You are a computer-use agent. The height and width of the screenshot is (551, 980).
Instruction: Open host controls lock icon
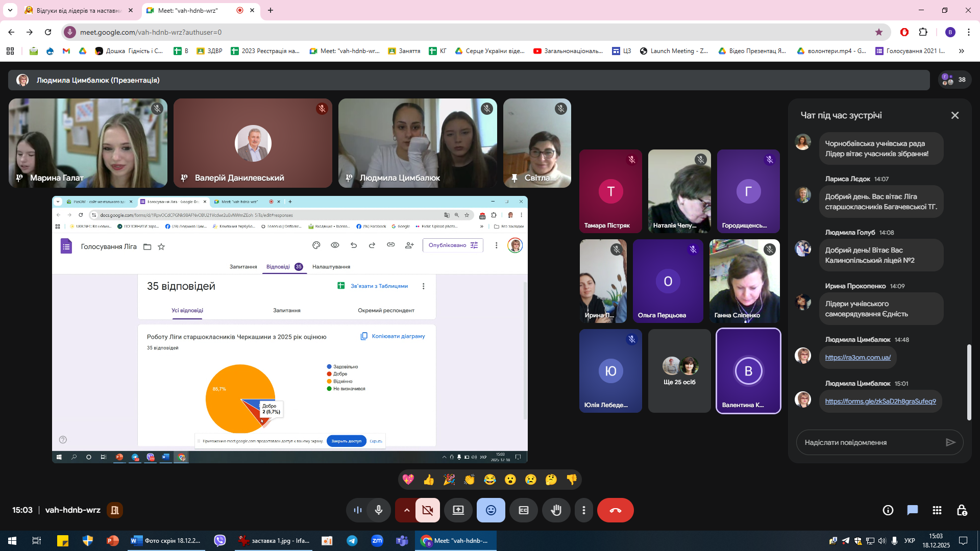(x=962, y=510)
